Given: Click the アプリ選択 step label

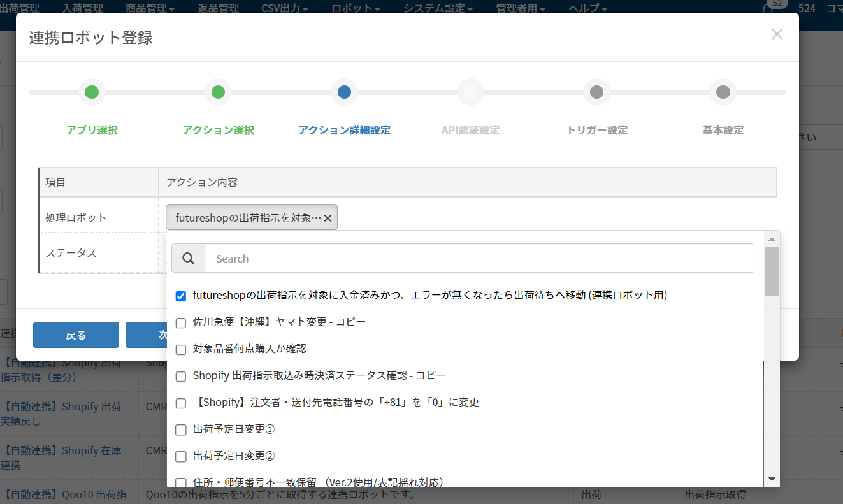Looking at the screenshot, I should (x=92, y=130).
